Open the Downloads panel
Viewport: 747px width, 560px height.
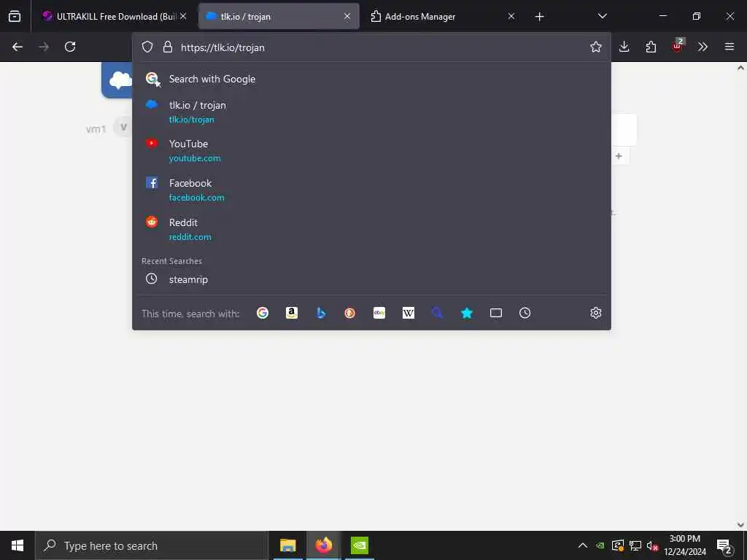[x=624, y=47]
